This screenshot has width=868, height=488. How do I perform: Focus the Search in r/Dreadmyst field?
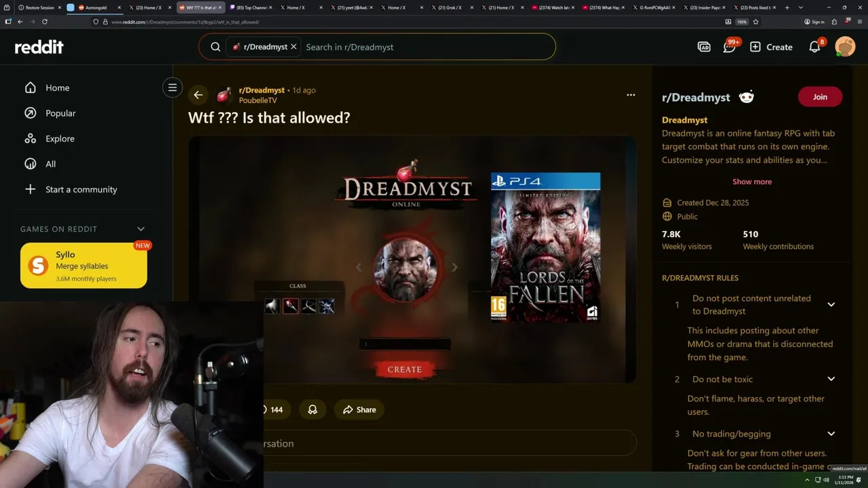click(x=427, y=47)
